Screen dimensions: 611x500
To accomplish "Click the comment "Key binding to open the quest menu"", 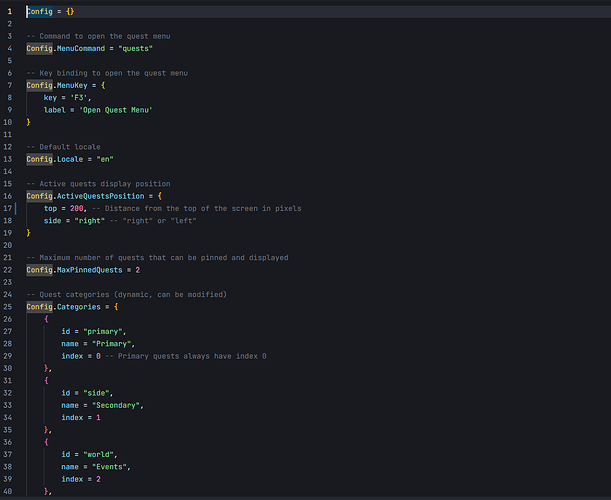I will (x=107, y=73).
